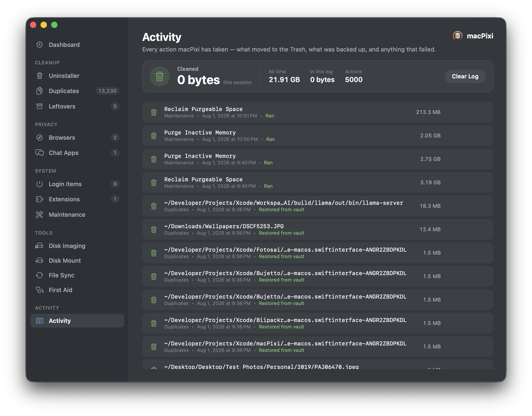
Task: Open Leftovers section
Action: tap(77, 106)
